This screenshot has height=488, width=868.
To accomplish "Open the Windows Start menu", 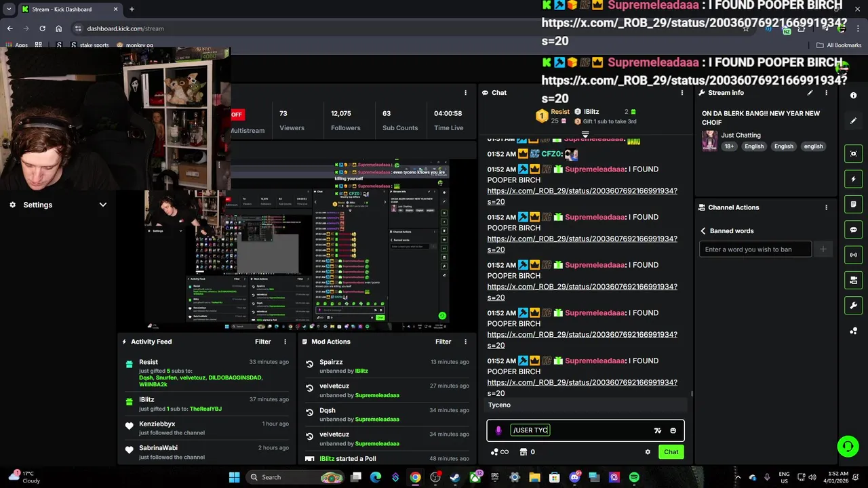I will (234, 477).
